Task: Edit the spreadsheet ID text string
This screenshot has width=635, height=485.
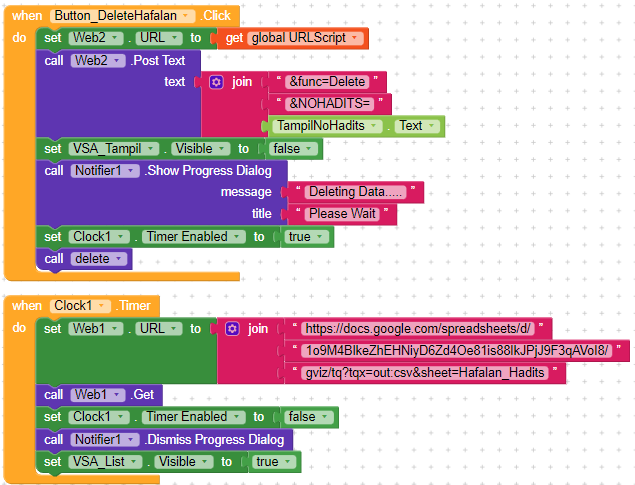Action: (457, 351)
